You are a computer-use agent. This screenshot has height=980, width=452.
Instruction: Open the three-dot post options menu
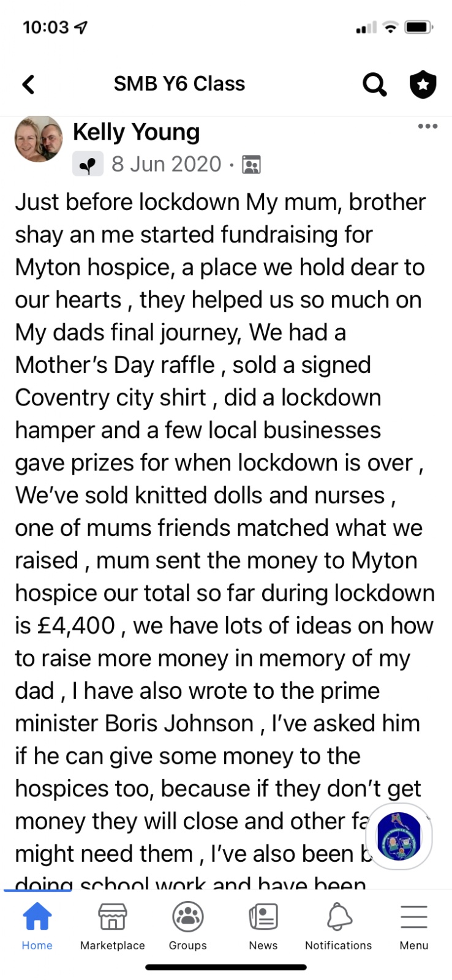[428, 126]
